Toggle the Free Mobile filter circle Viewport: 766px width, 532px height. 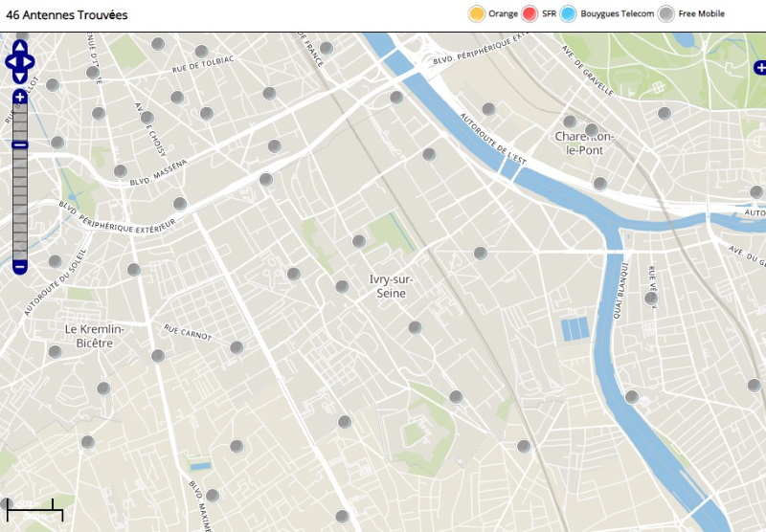(x=666, y=13)
